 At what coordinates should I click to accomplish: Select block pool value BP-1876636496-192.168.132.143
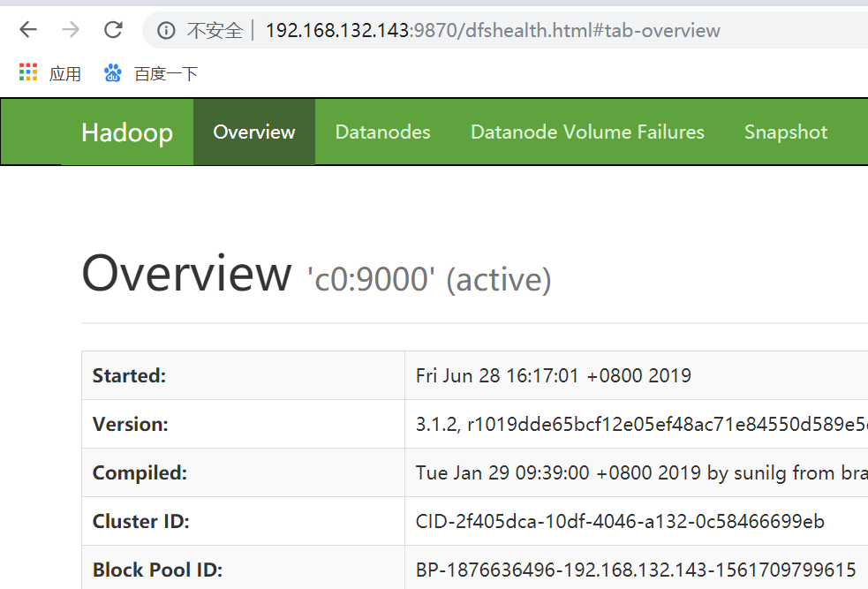pos(636,570)
